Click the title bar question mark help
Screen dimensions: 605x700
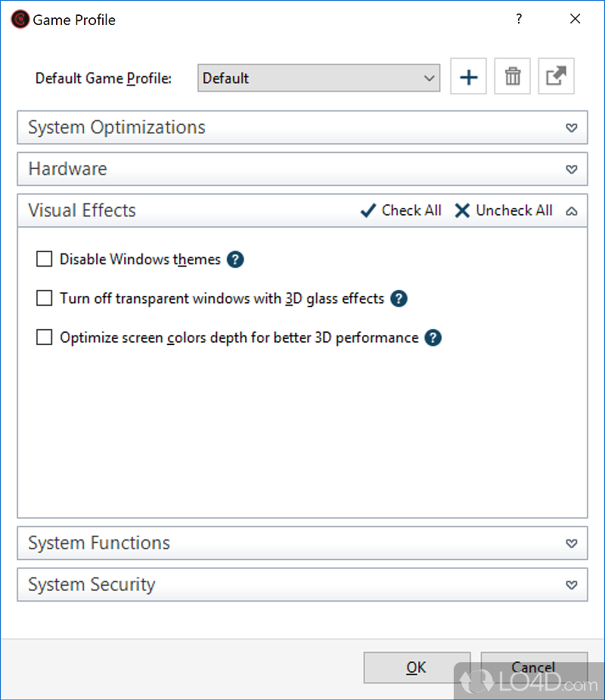[519, 20]
